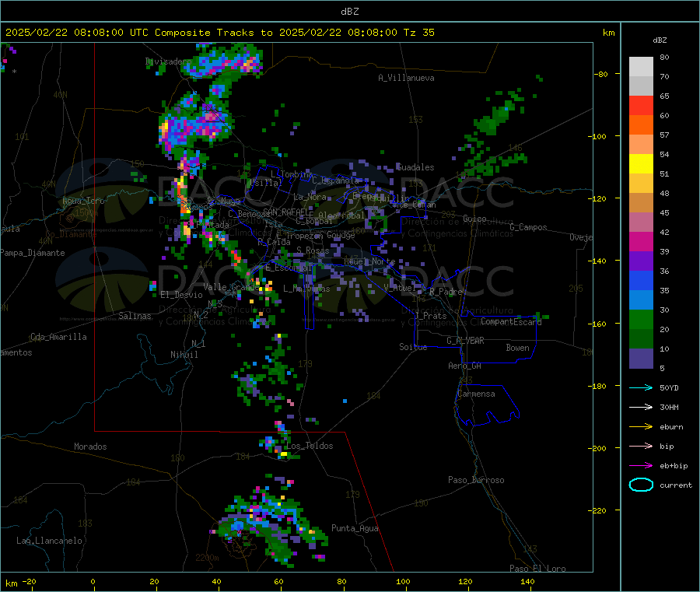Click the 'Soitue' map label
Viewport: 700px width, 592px height.
pos(413,347)
